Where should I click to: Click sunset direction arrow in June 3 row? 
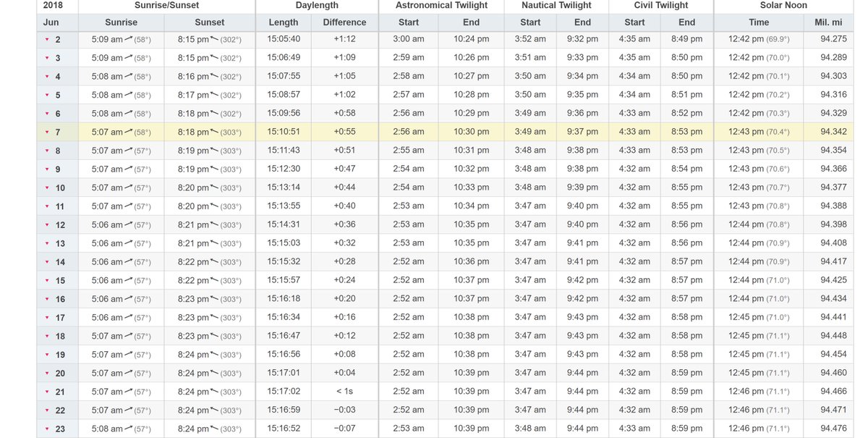(215, 57)
